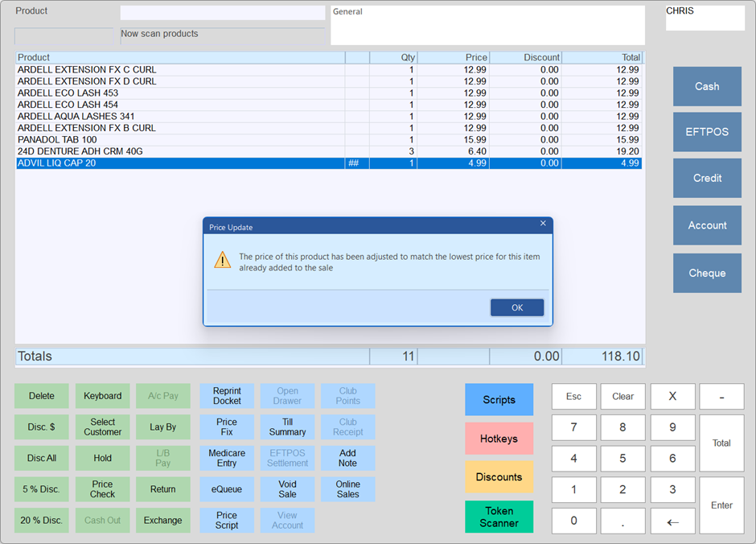Close the Price Update dialog with X
This screenshot has height=544, width=756.
click(543, 223)
